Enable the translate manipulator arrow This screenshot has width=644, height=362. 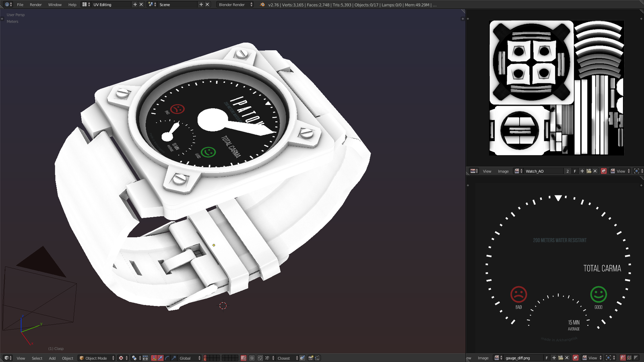click(160, 358)
